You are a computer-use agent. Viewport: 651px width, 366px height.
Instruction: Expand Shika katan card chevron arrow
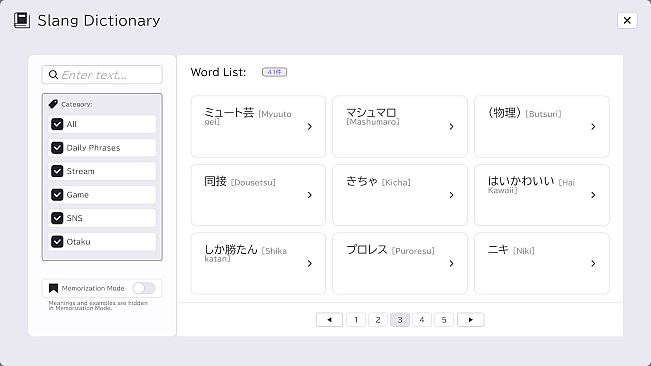click(310, 264)
